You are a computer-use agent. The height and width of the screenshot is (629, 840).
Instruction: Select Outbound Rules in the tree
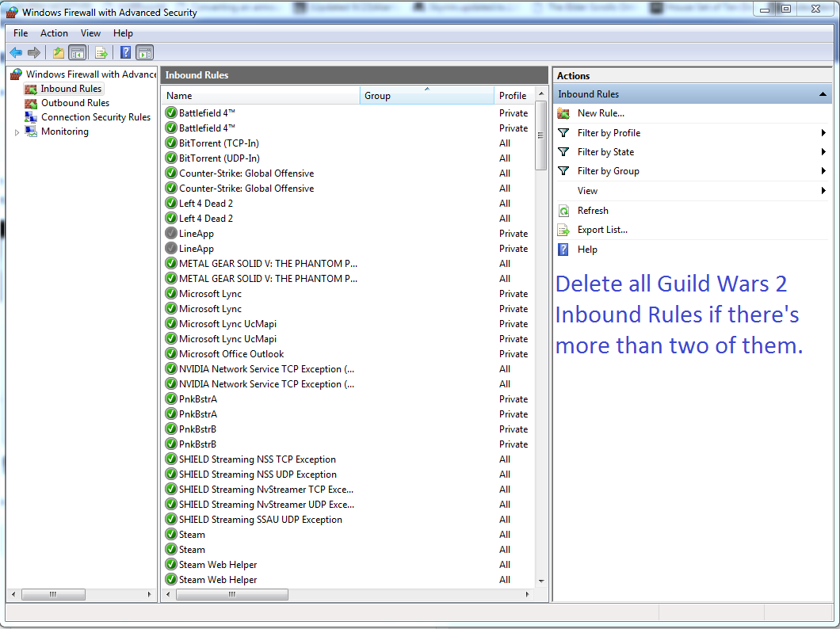[75, 103]
